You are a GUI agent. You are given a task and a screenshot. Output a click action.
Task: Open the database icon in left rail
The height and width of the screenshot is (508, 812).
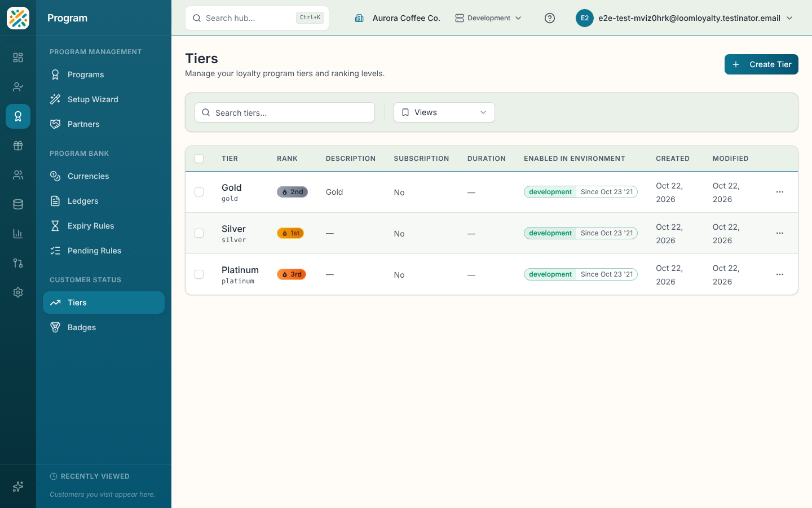click(x=18, y=204)
